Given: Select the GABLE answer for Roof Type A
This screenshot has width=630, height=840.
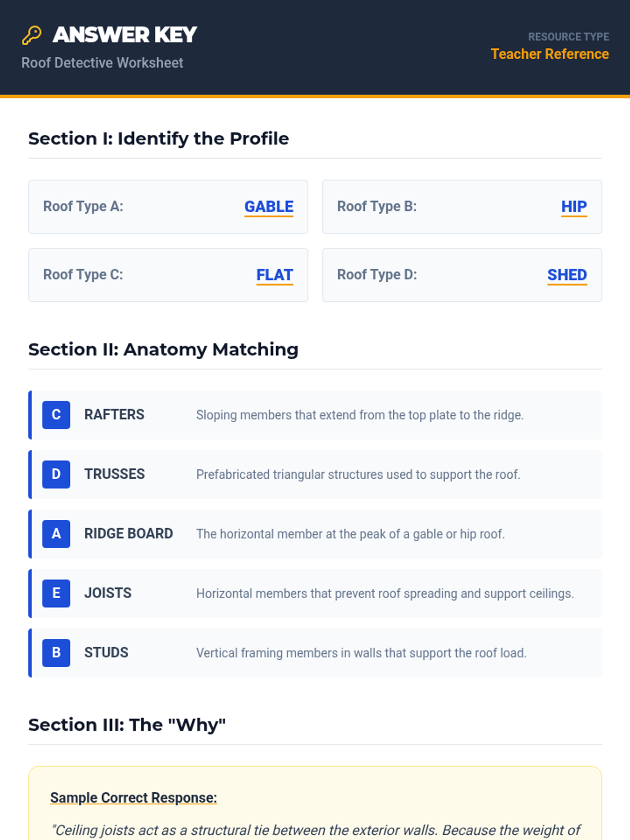Looking at the screenshot, I should tap(269, 207).
